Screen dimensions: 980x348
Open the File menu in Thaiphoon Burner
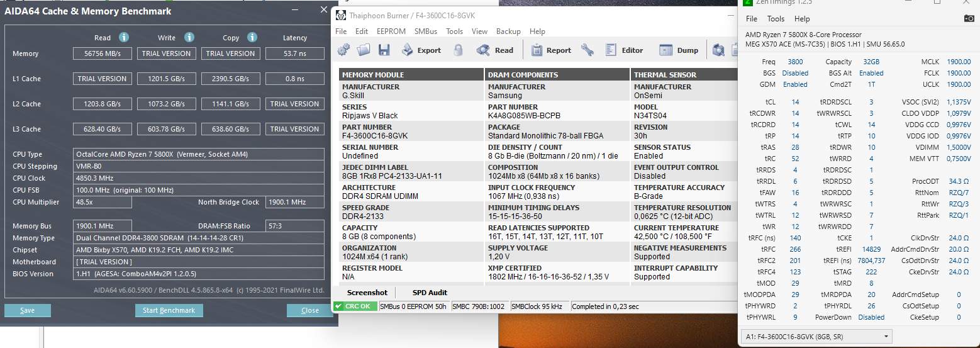[x=341, y=31]
